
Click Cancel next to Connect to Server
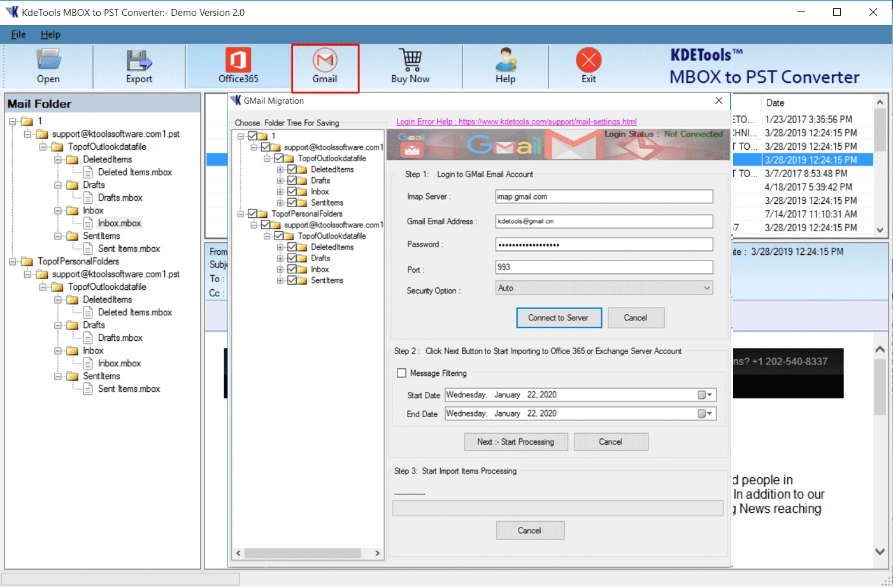click(636, 318)
